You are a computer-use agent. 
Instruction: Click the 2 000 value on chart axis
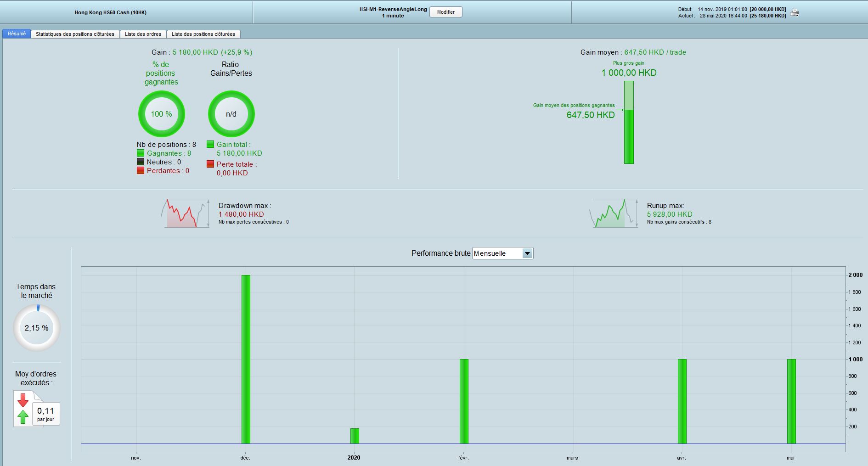pos(855,275)
